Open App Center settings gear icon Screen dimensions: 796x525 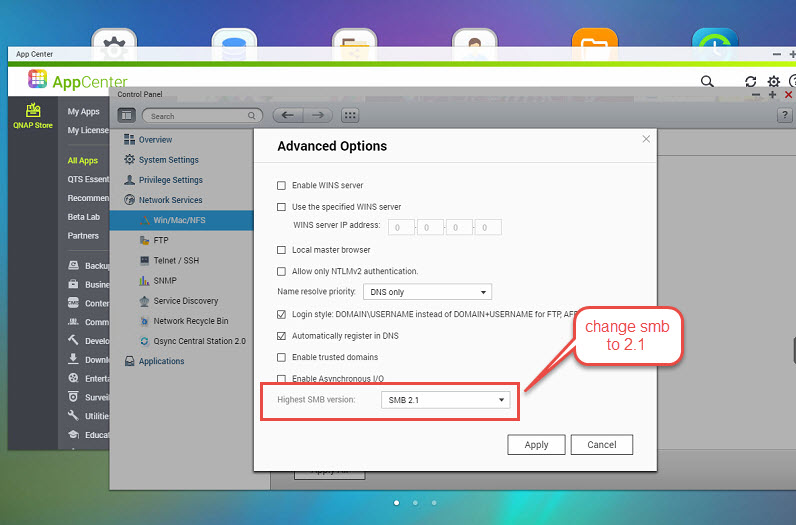773,81
